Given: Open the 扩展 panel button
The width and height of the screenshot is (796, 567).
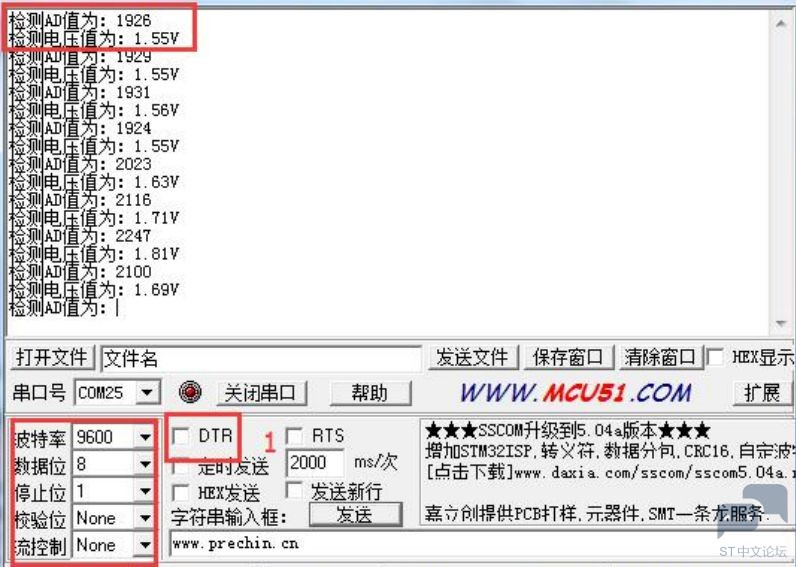Looking at the screenshot, I should [x=762, y=393].
